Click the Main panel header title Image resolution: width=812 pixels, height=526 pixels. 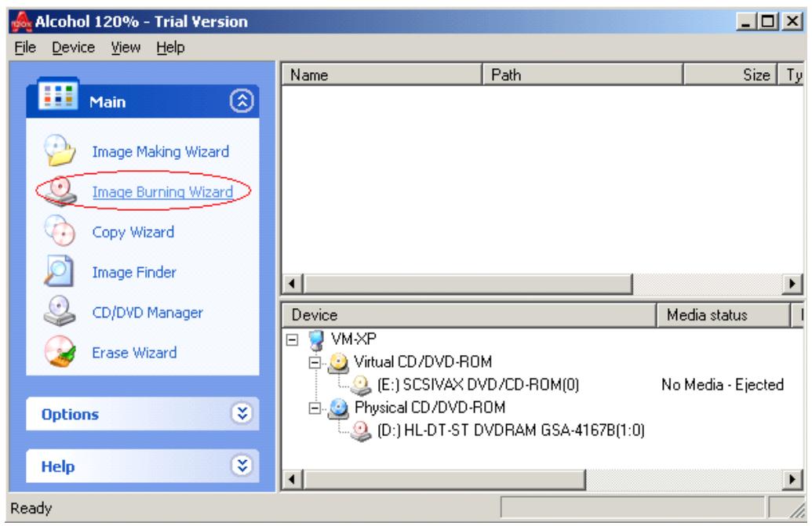click(107, 102)
